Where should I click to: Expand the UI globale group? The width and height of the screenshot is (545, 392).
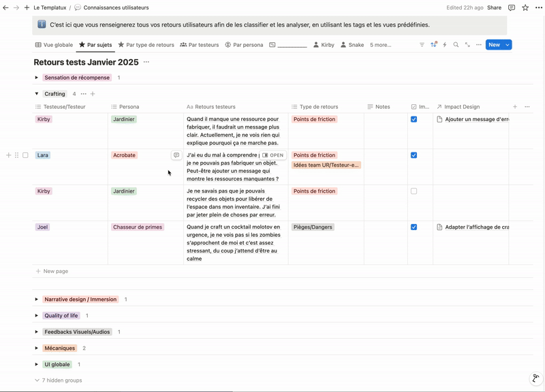pyautogui.click(x=37, y=364)
